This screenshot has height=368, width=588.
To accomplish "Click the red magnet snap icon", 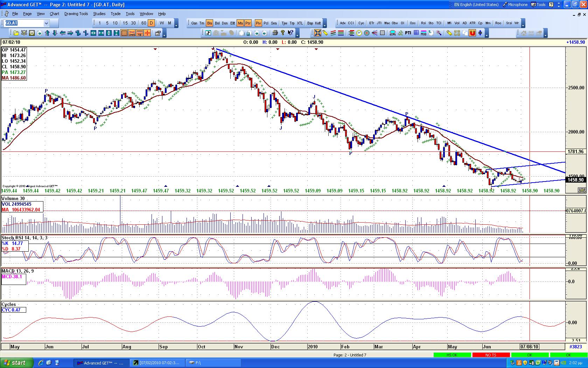I will [x=472, y=33].
